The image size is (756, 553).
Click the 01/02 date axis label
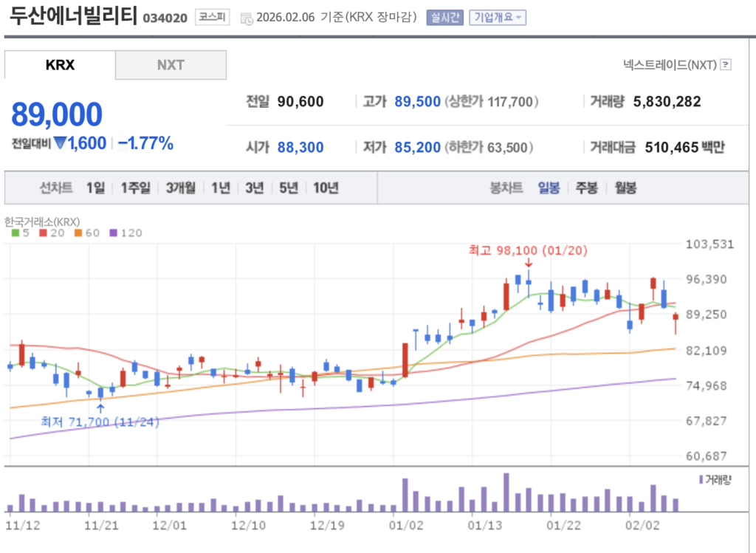point(405,526)
